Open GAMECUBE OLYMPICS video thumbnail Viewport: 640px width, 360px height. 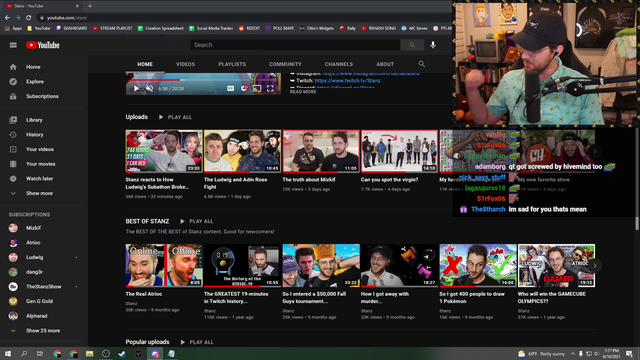[556, 265]
